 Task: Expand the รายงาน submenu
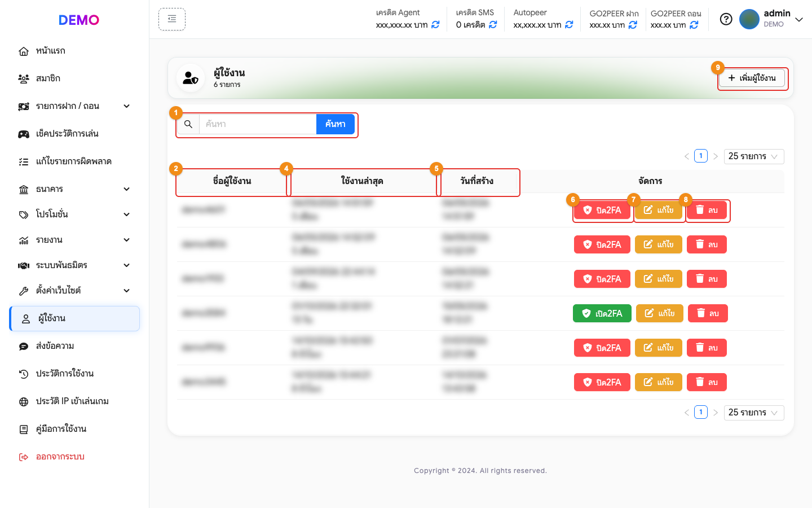pyautogui.click(x=74, y=240)
